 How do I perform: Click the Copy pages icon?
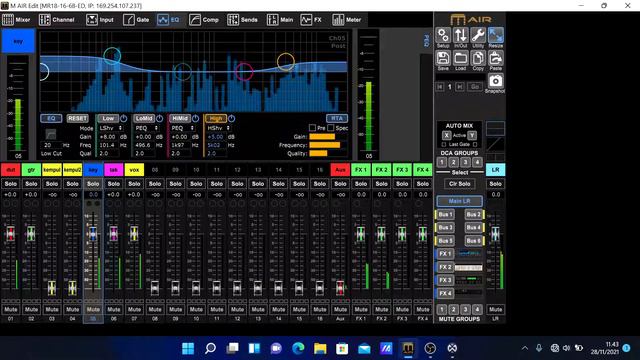point(478,58)
